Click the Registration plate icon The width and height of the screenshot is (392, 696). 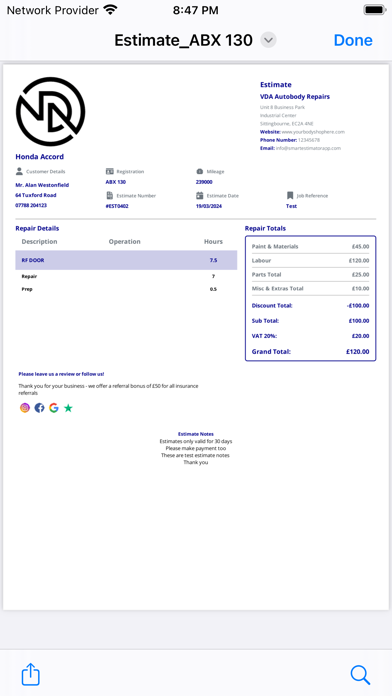tap(110, 171)
